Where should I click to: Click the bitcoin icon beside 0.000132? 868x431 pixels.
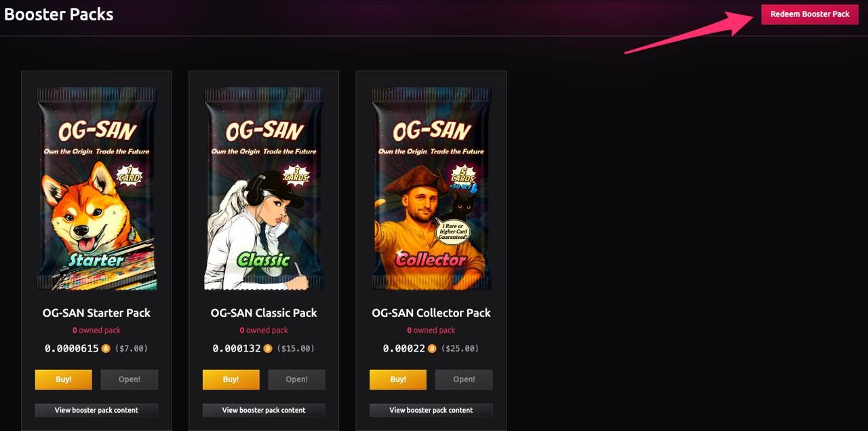point(268,349)
